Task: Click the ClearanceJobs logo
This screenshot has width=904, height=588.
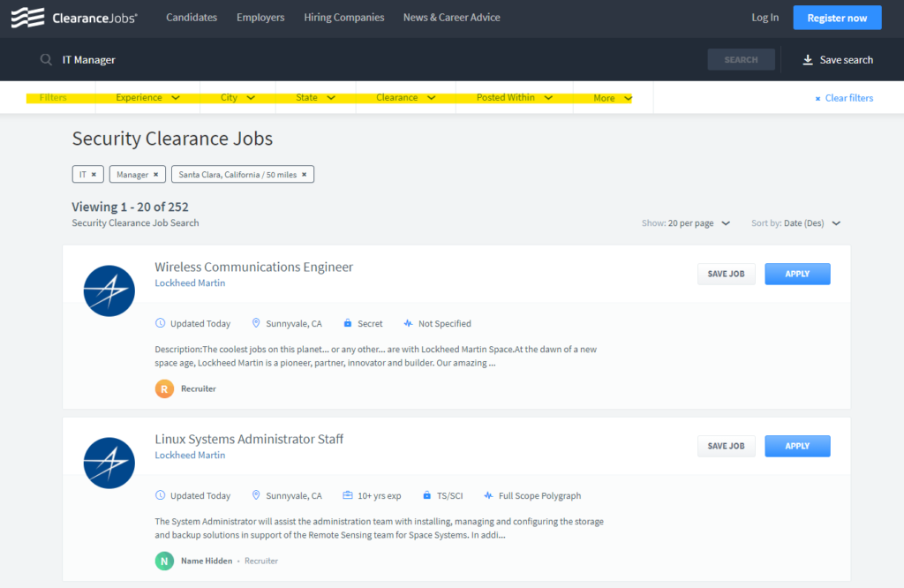Action: pos(74,18)
